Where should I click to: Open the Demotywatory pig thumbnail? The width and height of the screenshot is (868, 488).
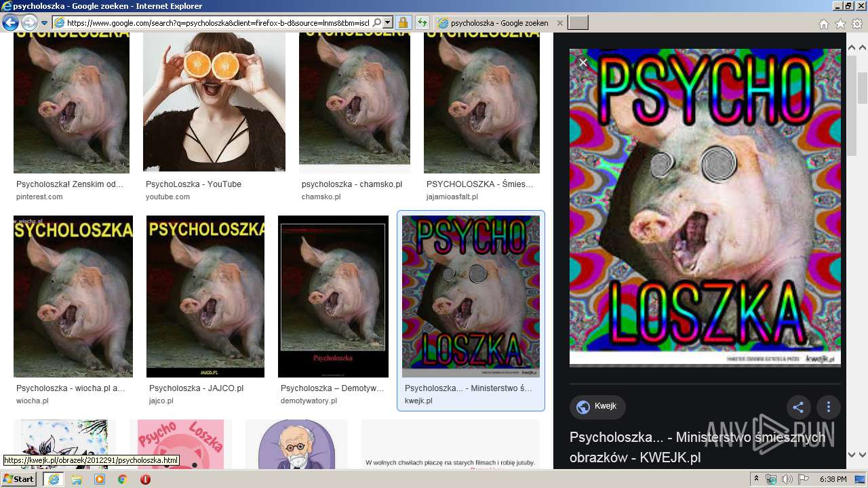(333, 296)
